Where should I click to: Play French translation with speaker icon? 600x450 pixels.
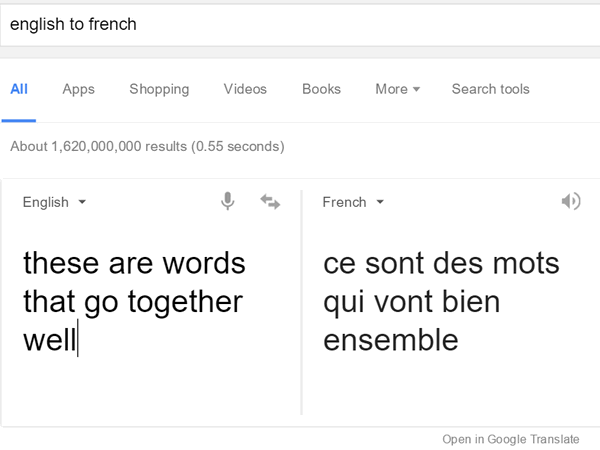tap(571, 201)
